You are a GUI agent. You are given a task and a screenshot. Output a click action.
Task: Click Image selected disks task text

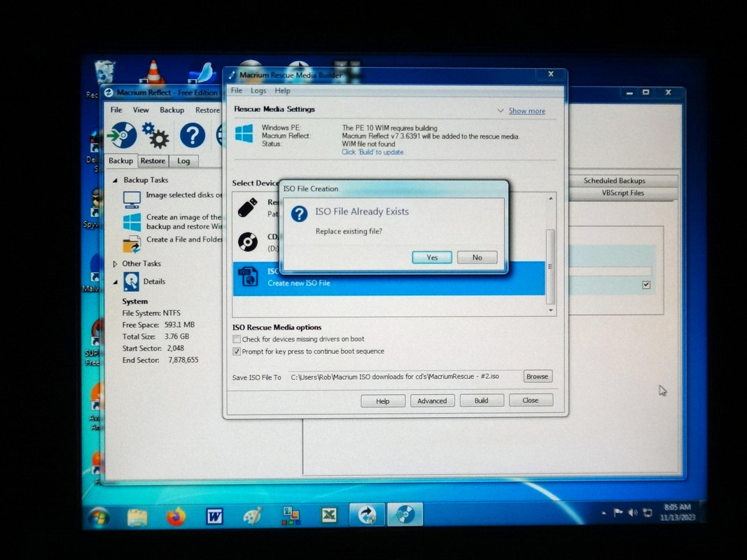coord(184,195)
